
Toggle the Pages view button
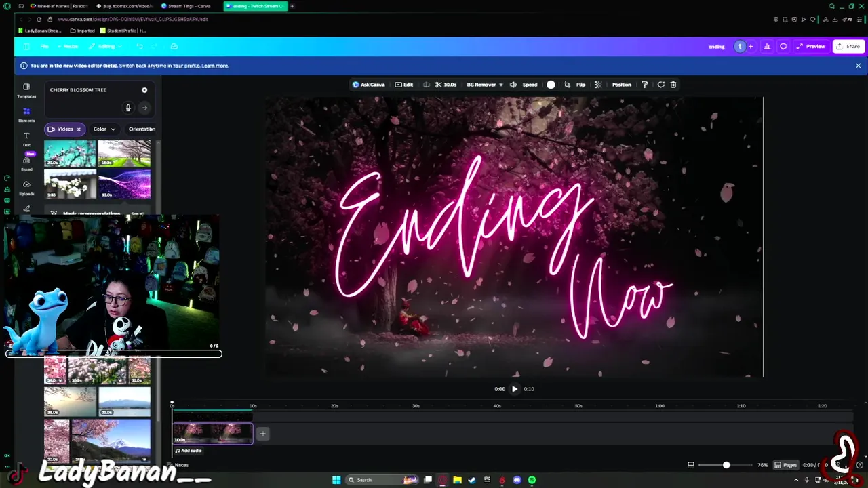(787, 465)
